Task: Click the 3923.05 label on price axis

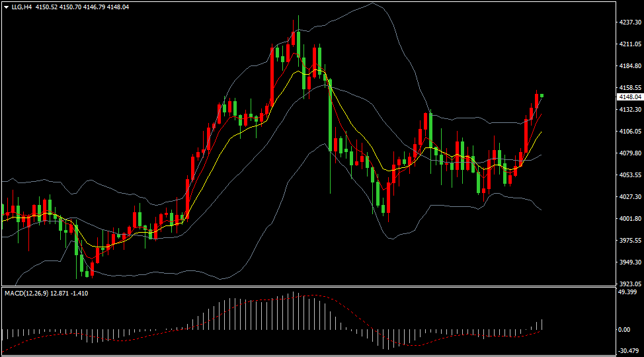Action: click(x=629, y=283)
